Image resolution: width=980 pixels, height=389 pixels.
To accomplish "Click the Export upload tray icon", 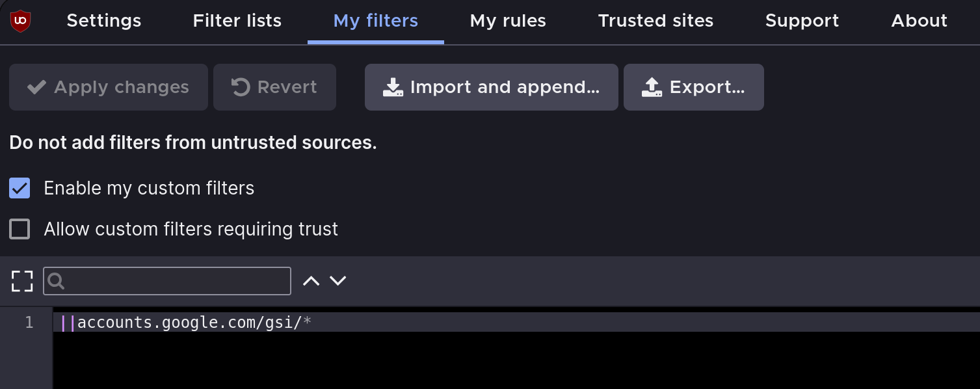I will click(x=652, y=87).
